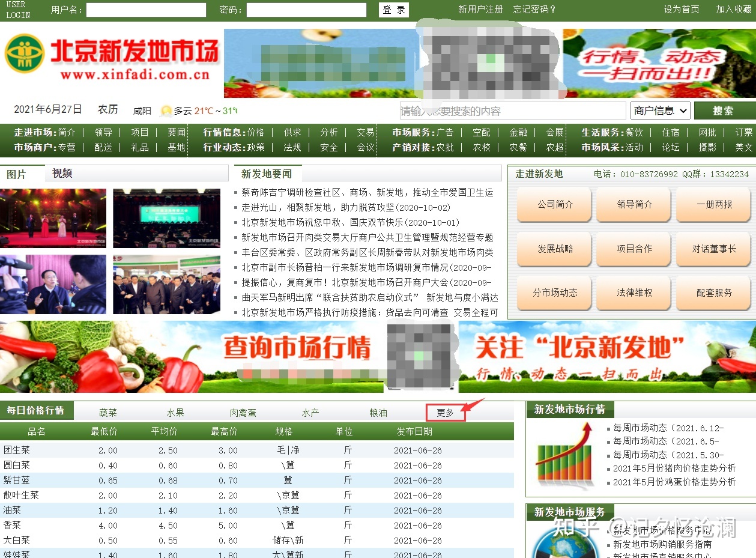Select the 水果 price category tab
Image resolution: width=756 pixels, height=558 pixels.
click(x=175, y=413)
